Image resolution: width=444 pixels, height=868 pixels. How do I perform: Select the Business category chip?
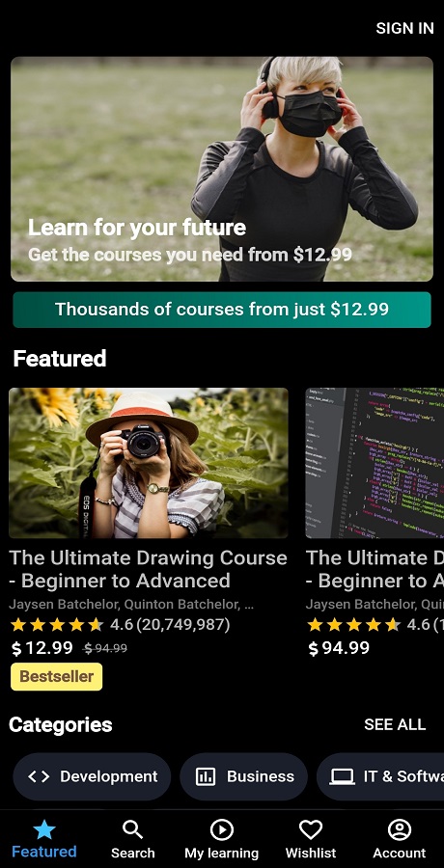(244, 776)
